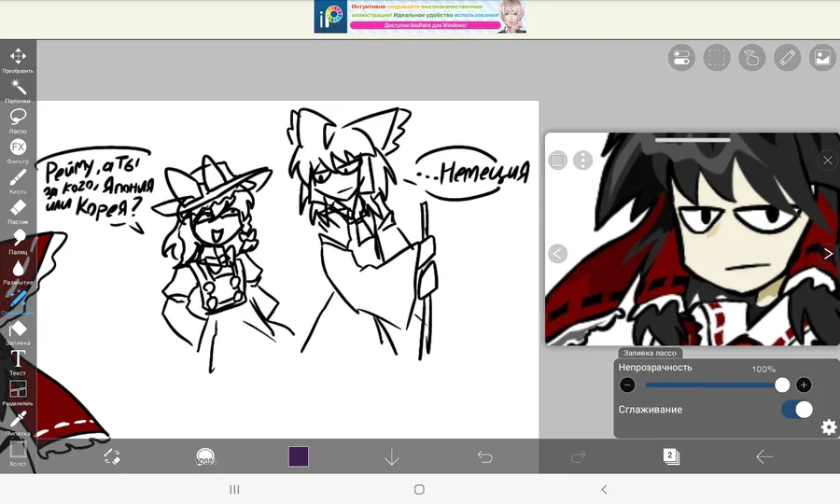This screenshot has height=504, width=840.
Task: Open Android recent apps button
Action: (234, 489)
